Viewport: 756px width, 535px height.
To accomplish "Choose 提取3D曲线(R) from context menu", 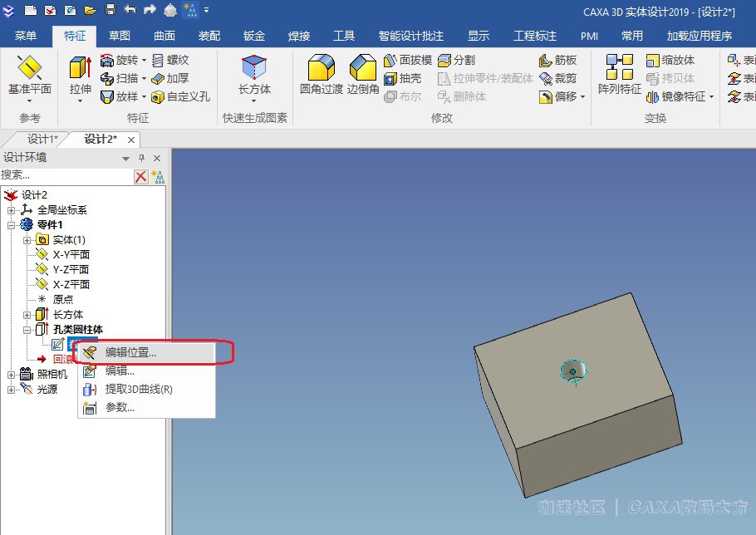I will (x=138, y=389).
